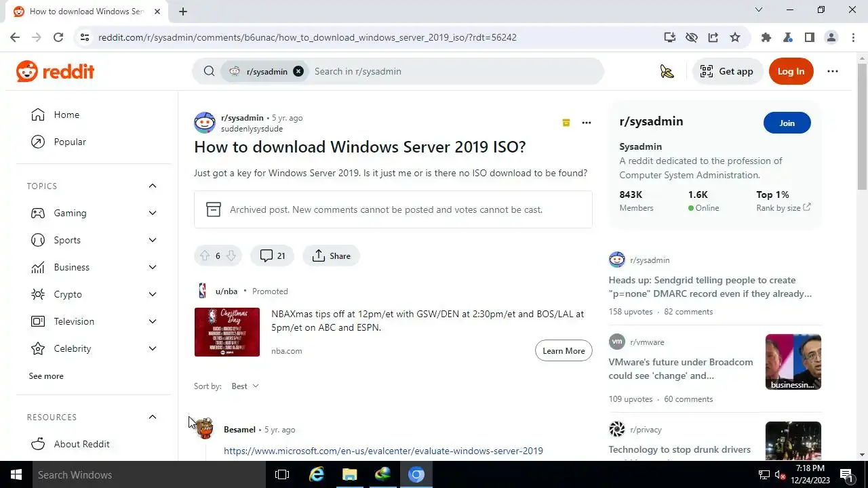Open the Sendgrid DMARC related post
Image resolution: width=868 pixels, height=488 pixels.
click(710, 287)
